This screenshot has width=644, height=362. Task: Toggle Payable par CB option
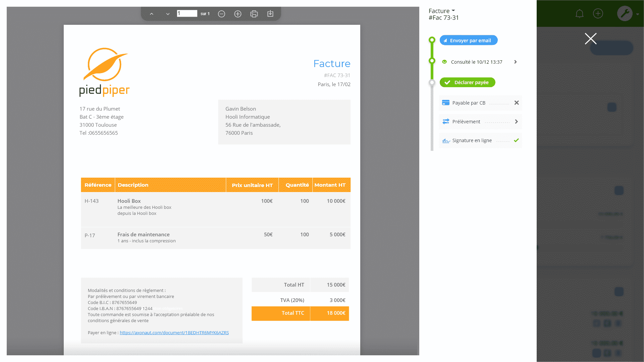[x=517, y=103]
